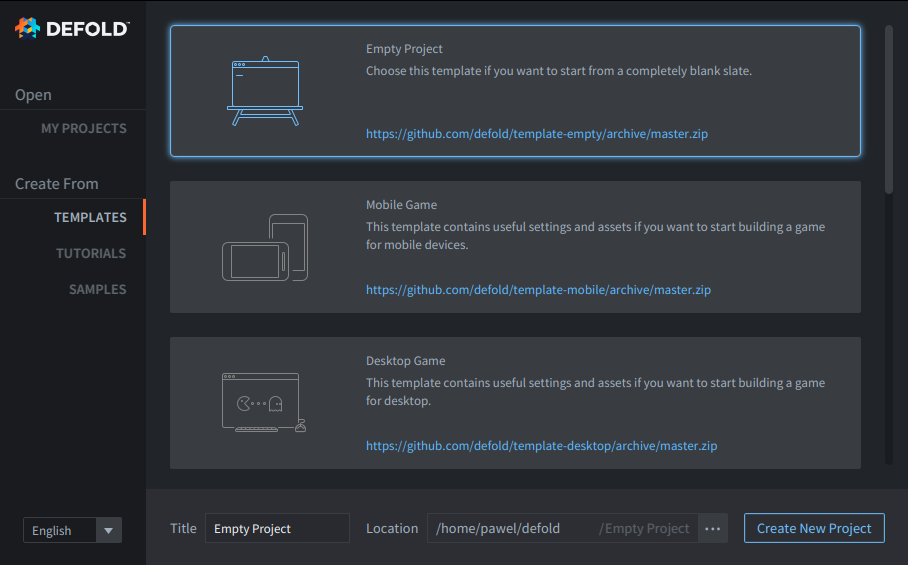This screenshot has height=565, width=908.
Task: Click the template list vertical scrollbar
Action: (x=888, y=110)
